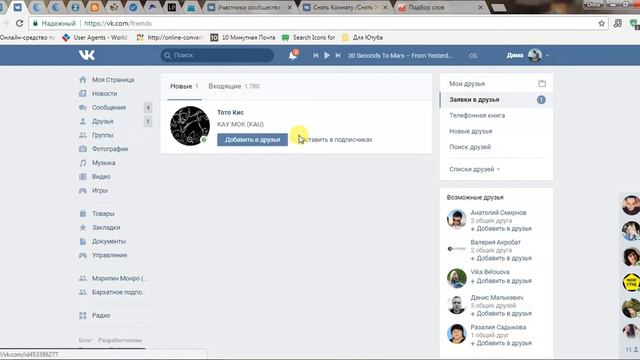Screen dimensions: 640x360
Task: Switch to Участники сообщества browser tab
Action: pos(250,7)
